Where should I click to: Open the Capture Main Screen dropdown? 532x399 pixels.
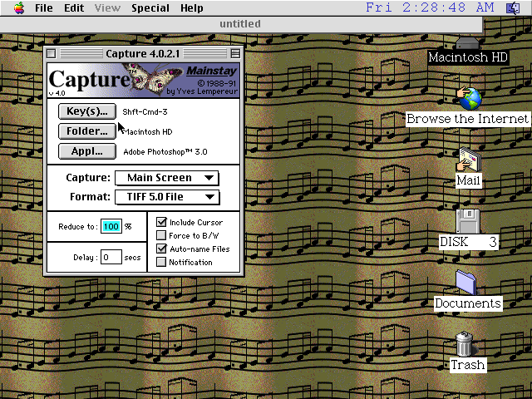pyautogui.click(x=167, y=178)
